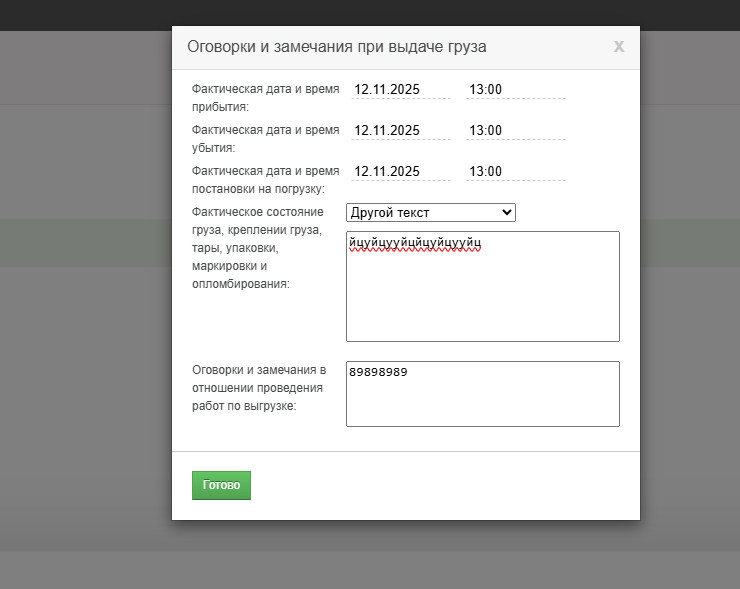Click the arrival date field 12.11.2025
Viewport: 740px width, 589px height.
tap(401, 89)
